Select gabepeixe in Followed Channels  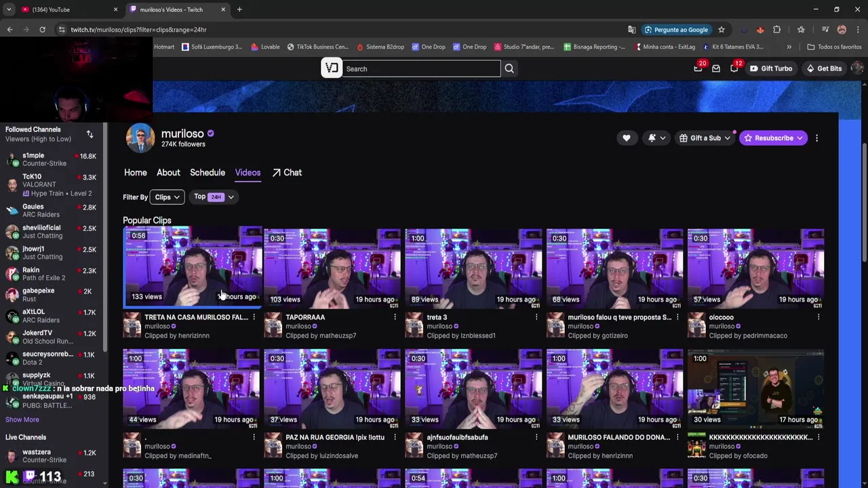(54, 294)
